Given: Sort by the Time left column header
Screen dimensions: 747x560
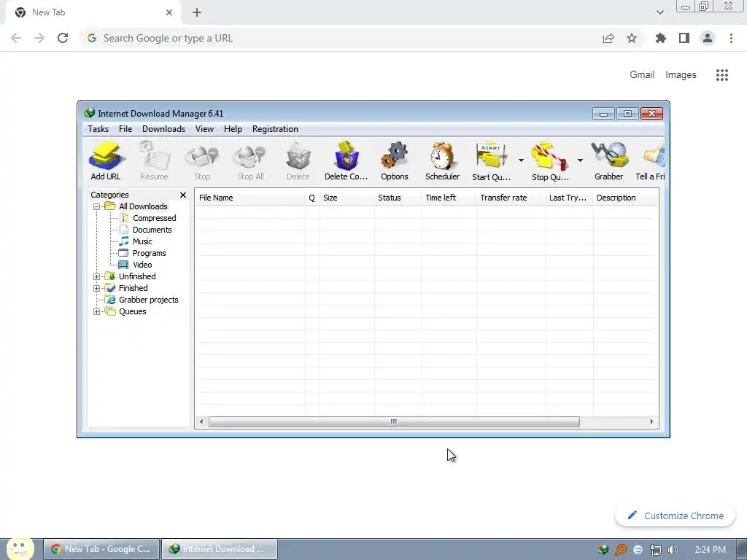Looking at the screenshot, I should [x=449, y=198].
